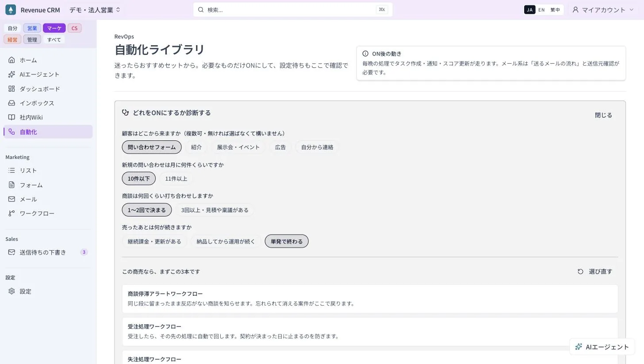Switch to the 経営 role tab
The image size is (644, 364).
pyautogui.click(x=13, y=39)
